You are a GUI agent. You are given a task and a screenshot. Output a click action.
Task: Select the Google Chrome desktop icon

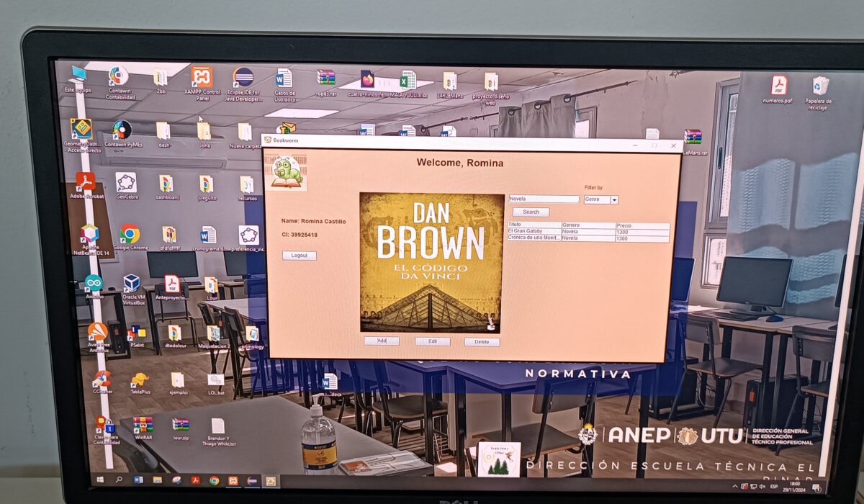click(130, 234)
